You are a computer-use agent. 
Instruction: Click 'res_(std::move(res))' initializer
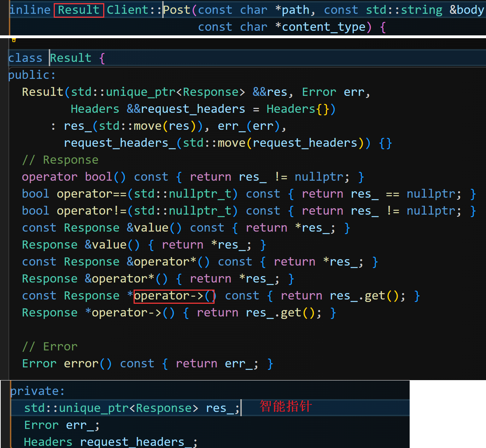pos(133,126)
